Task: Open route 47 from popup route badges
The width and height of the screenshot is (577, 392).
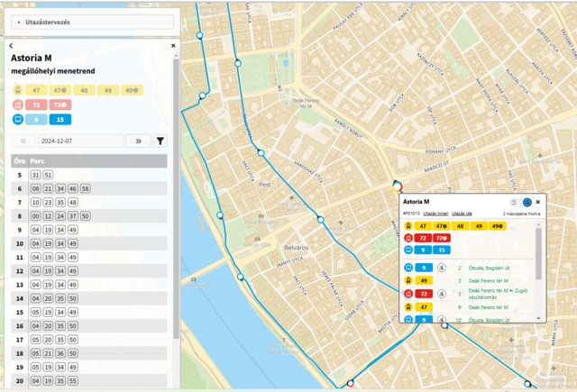Action: 423,226
